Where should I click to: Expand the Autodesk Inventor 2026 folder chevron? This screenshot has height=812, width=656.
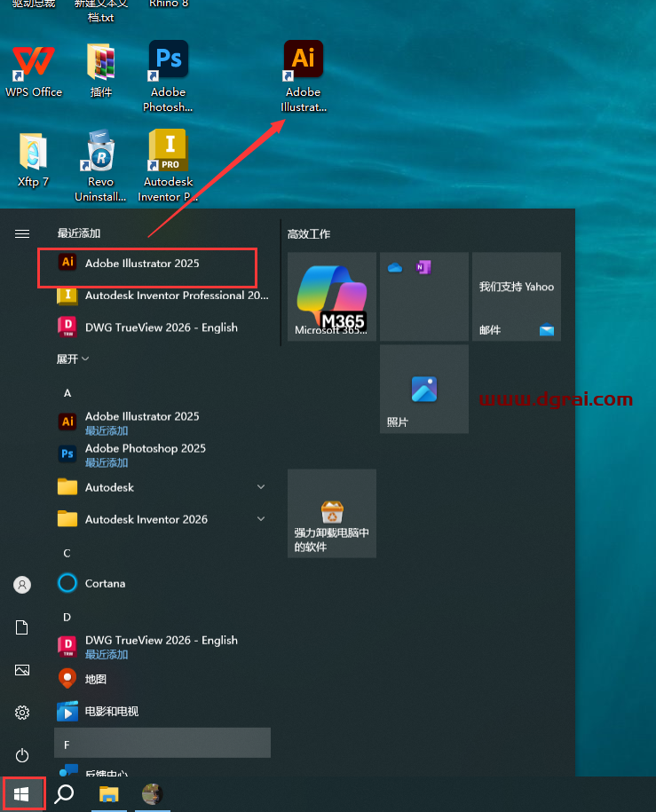coord(261,519)
